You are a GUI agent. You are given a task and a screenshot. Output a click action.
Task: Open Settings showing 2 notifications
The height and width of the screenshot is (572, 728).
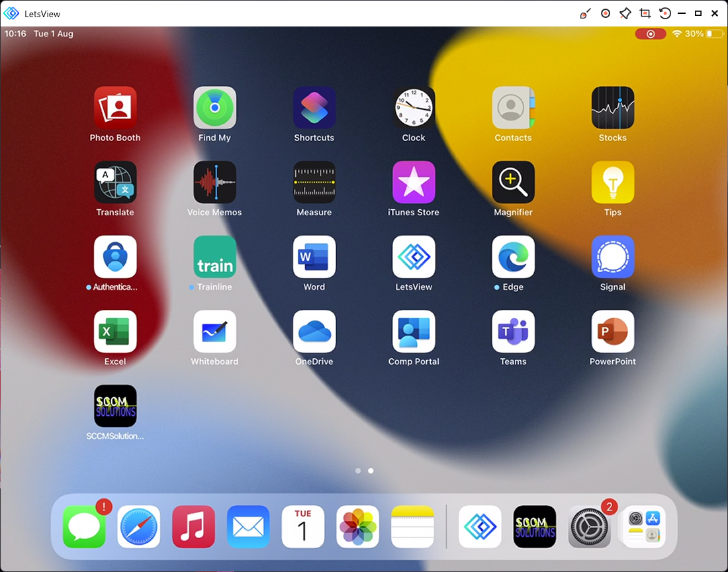[x=589, y=527]
